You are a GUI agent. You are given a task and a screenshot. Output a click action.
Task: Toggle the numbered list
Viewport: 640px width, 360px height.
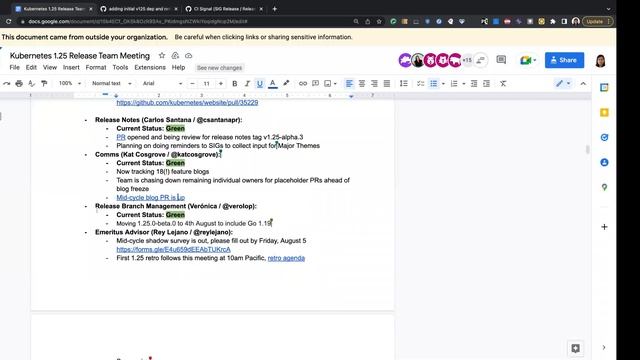454,83
